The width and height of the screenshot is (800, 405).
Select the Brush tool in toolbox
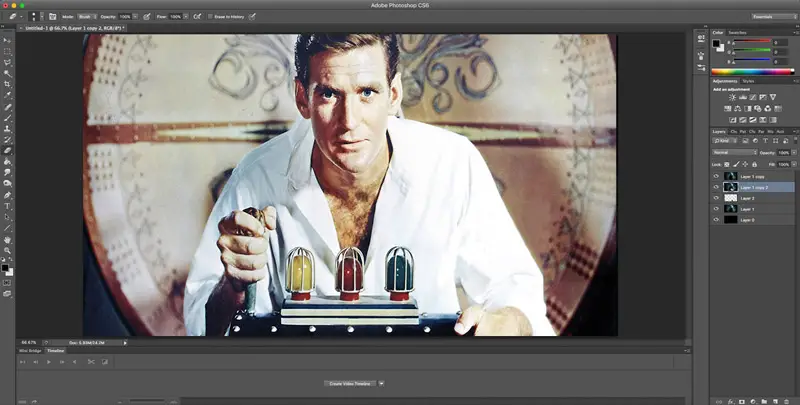click(7, 118)
